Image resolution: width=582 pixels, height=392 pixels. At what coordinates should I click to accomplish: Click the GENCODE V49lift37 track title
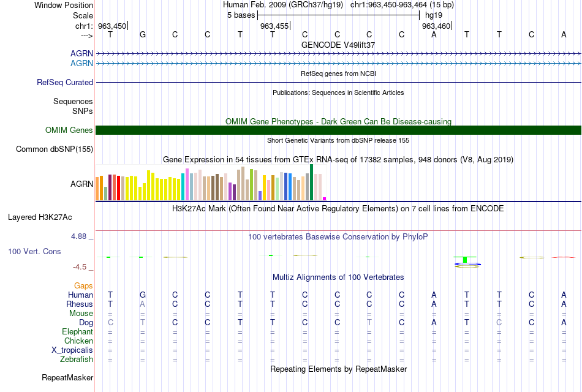tap(338, 45)
